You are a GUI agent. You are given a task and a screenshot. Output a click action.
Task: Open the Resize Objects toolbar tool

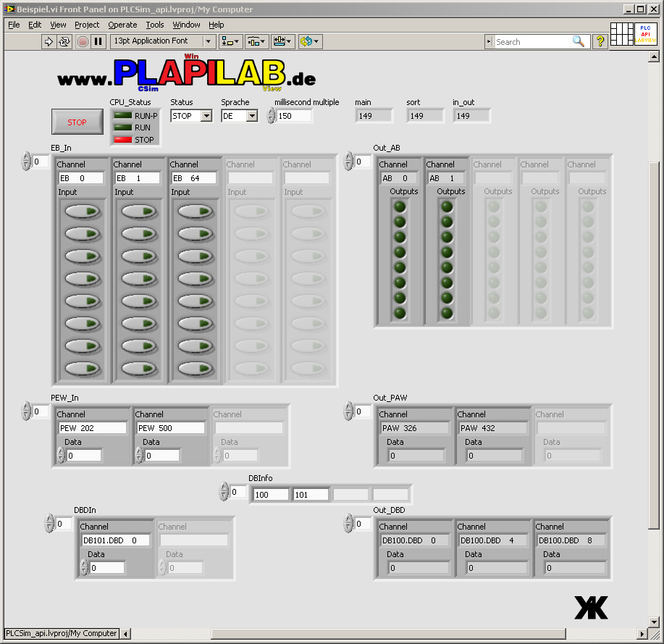point(283,41)
